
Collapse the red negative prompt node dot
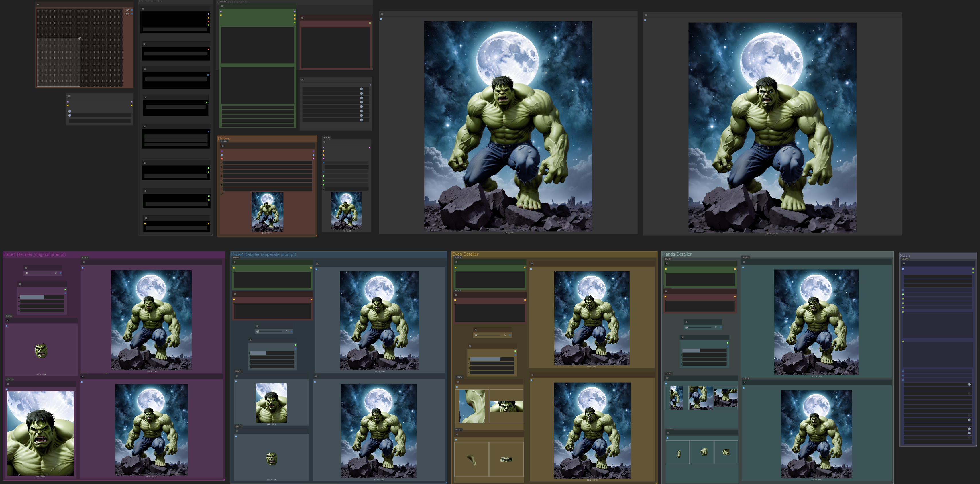click(303, 17)
